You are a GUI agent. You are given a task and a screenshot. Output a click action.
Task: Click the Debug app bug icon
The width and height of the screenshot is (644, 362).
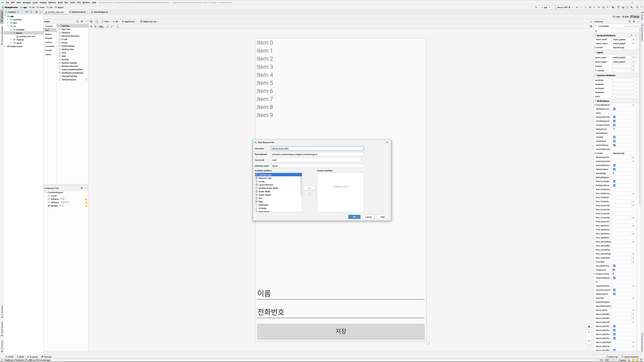590,7
